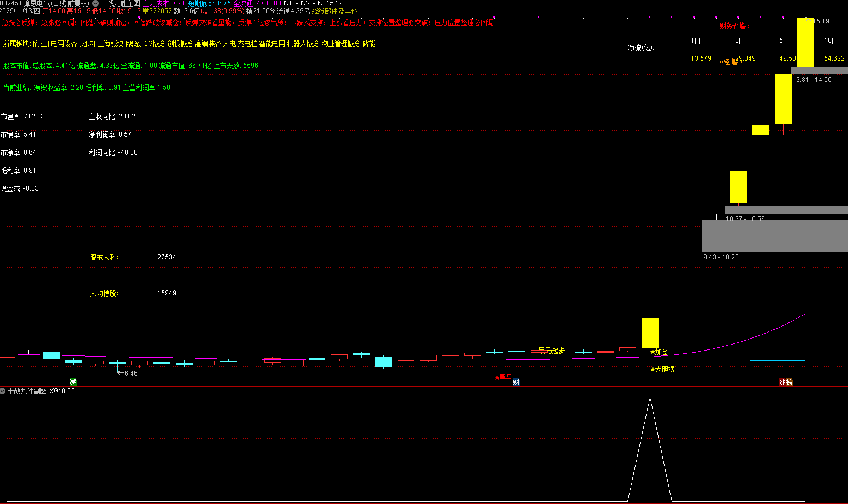848x504 pixels.
Task: Click the 净利润率: 0.57 entry
Action: tap(110, 134)
